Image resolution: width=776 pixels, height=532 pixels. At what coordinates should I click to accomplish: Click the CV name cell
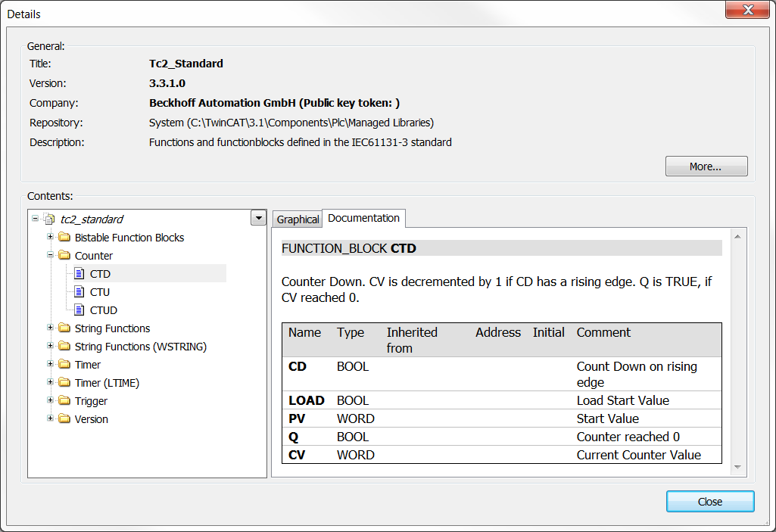point(297,455)
